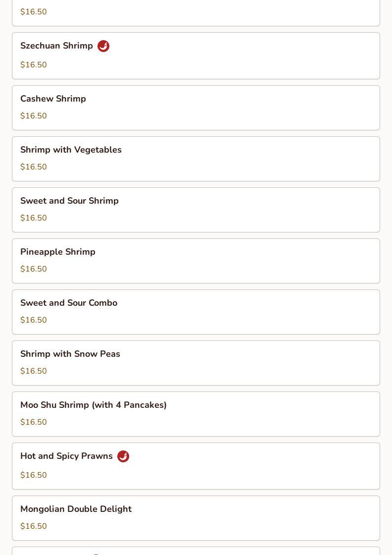Screen dimensions: 392x555
Task: Select Moo Shu Shrimp with 4 Pancakes
Action: pos(196,414)
